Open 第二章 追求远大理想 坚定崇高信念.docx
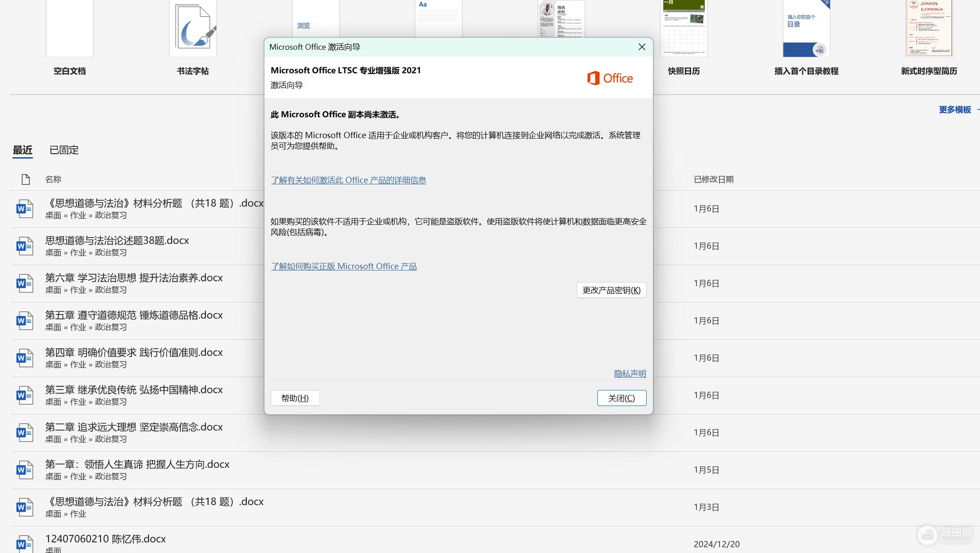 (x=134, y=427)
